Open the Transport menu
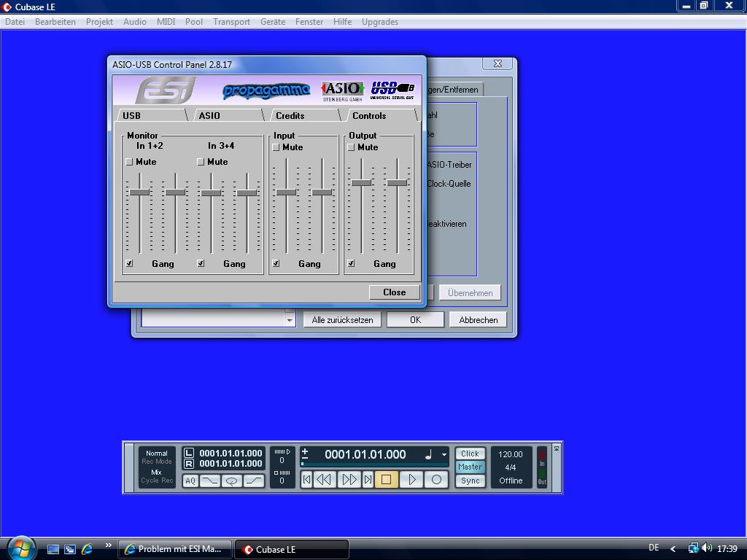Viewport: 747px width, 560px height. pyautogui.click(x=231, y=22)
